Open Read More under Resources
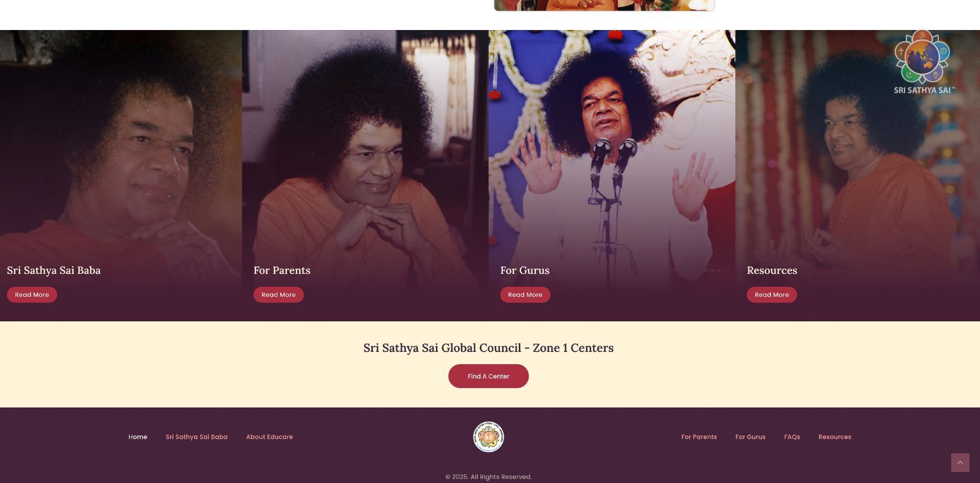The width and height of the screenshot is (980, 483). tap(772, 295)
